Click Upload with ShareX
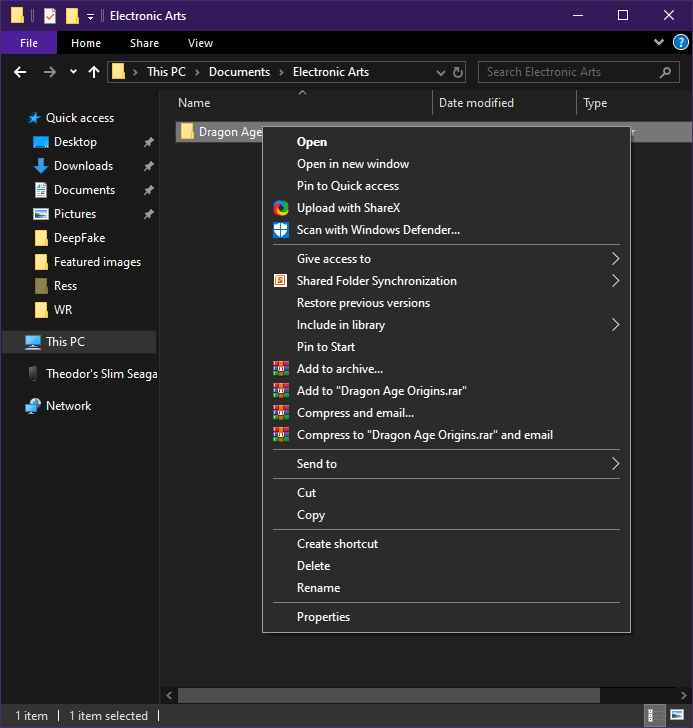Viewport: 693px width, 728px height. pos(348,208)
